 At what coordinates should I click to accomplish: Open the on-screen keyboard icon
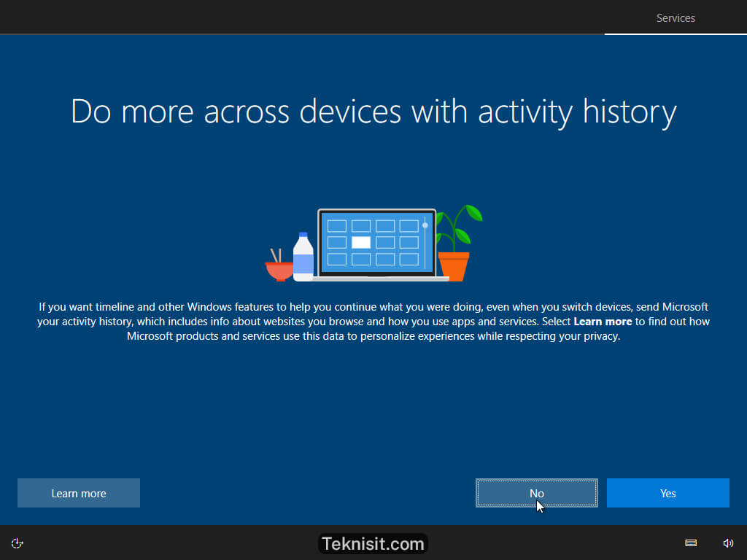click(691, 542)
